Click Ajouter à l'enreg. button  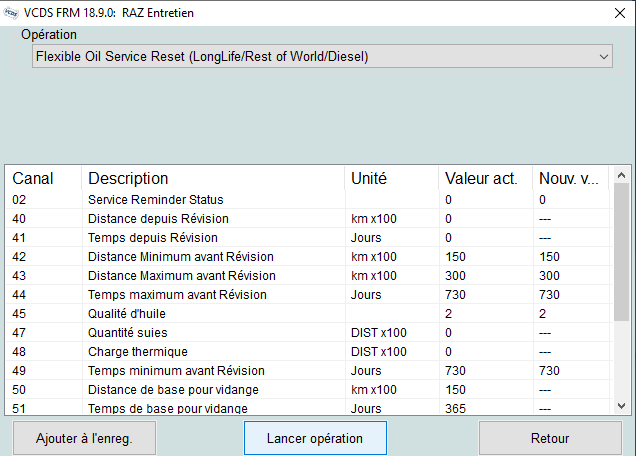[84, 438]
